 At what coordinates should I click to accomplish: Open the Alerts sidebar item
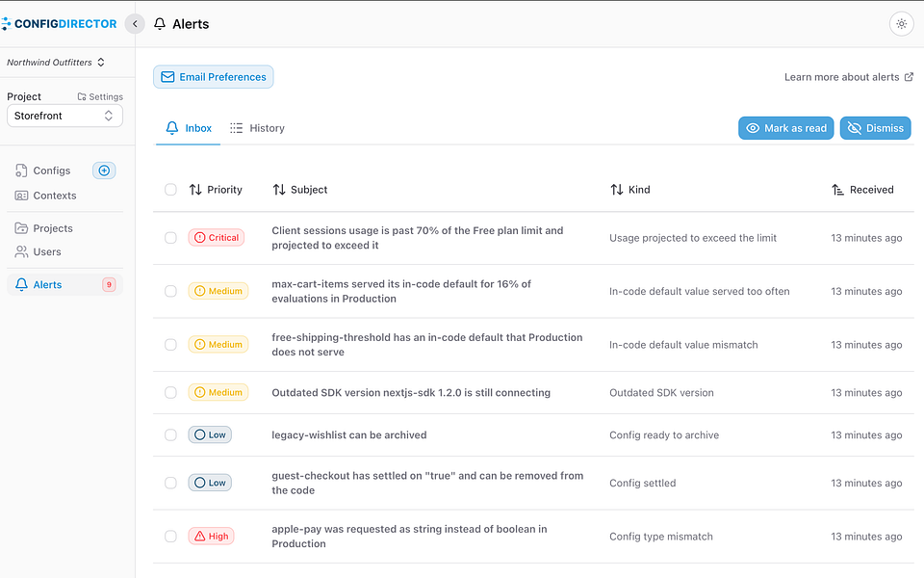click(64, 285)
